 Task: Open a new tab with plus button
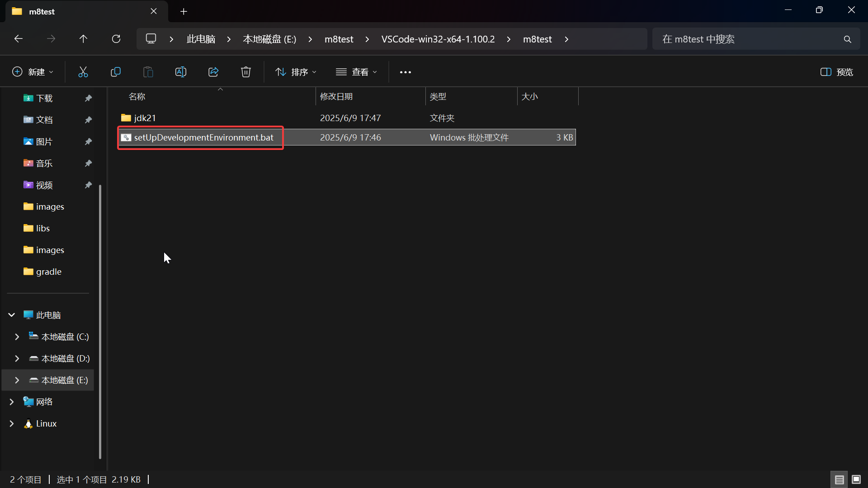pos(184,12)
